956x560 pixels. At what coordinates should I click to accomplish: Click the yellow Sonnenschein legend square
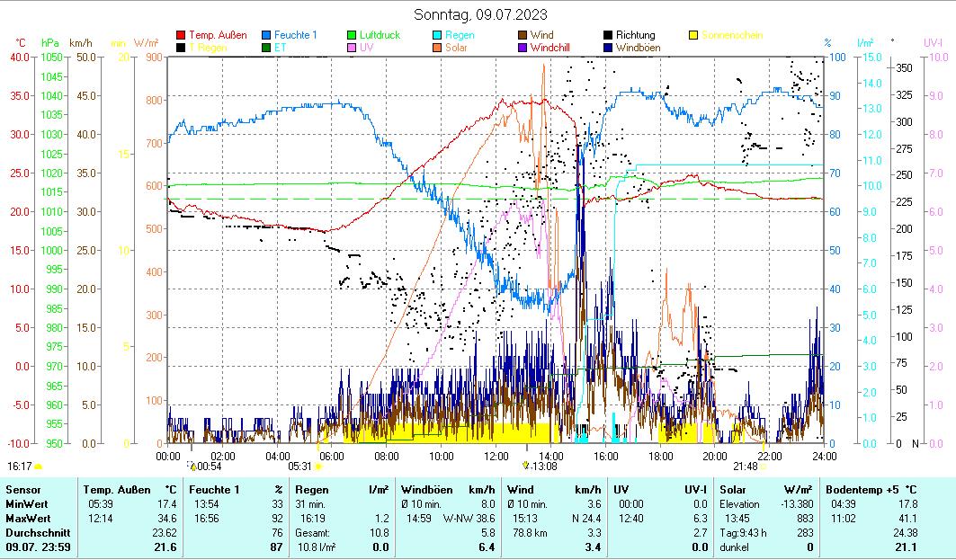[x=694, y=36]
